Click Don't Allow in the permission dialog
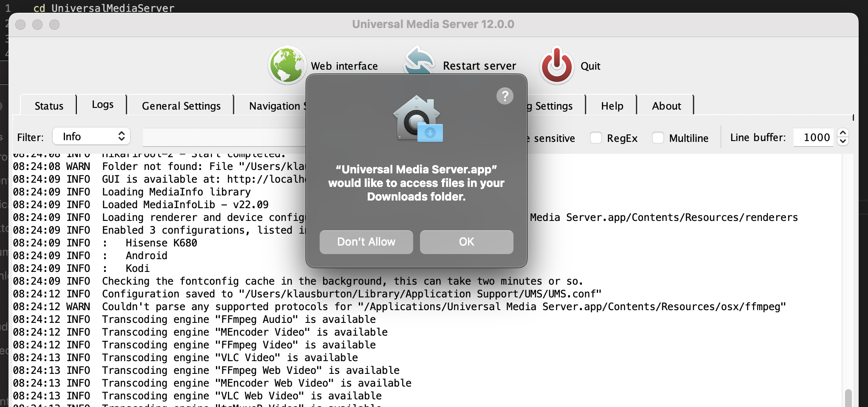This screenshot has width=868, height=407. (x=366, y=242)
